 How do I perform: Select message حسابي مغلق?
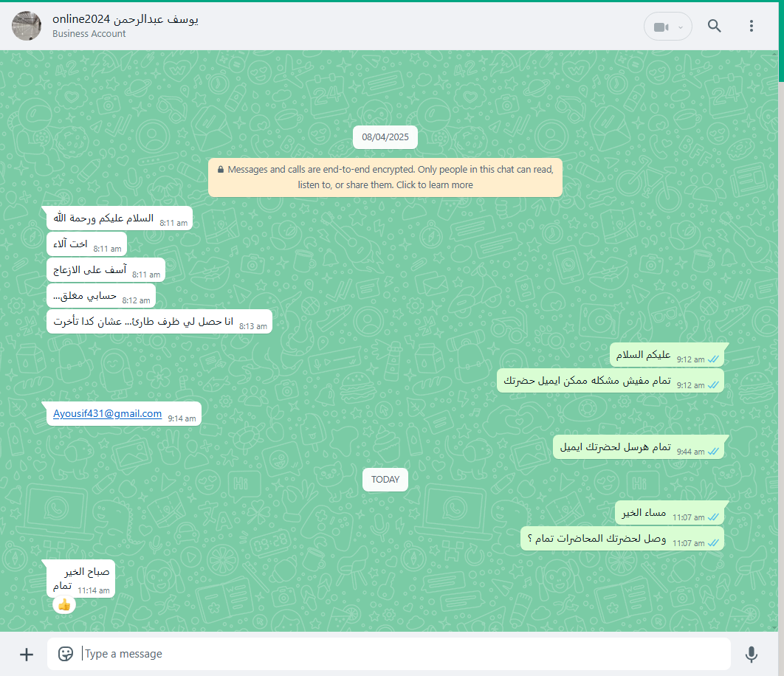pos(101,296)
